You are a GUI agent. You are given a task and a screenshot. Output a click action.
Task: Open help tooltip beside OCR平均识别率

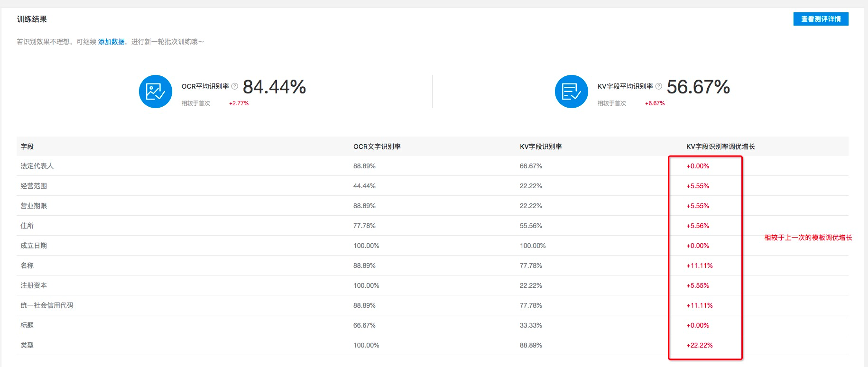pos(234,86)
